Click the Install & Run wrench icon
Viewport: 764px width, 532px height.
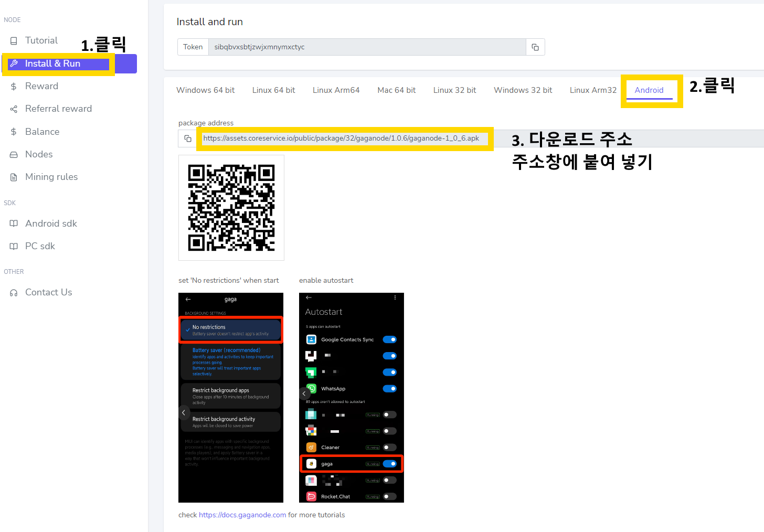click(14, 63)
